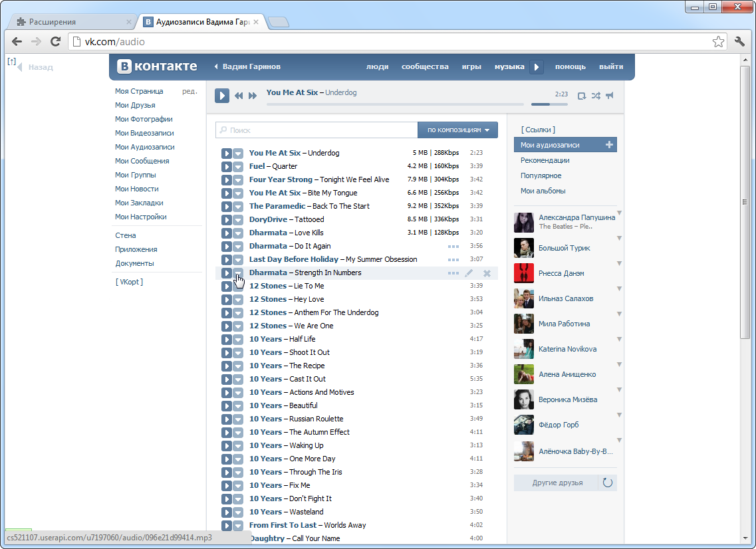Open 'люди' in top menu
The image size is (756, 549).
tap(377, 67)
